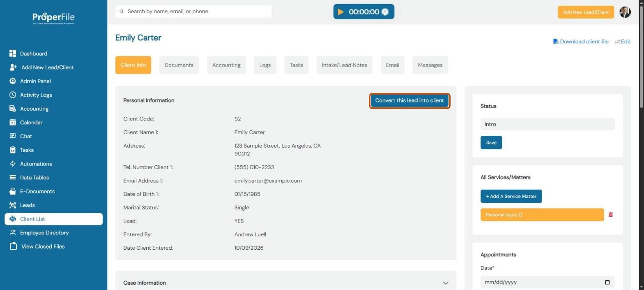Open the Intake/Lead Notes tab
The height and width of the screenshot is (290, 644).
coord(345,65)
